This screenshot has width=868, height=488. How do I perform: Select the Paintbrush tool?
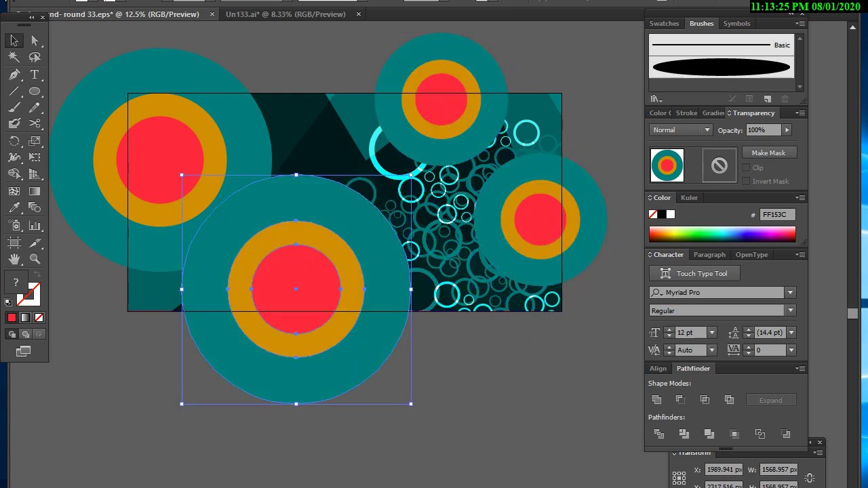(x=14, y=107)
